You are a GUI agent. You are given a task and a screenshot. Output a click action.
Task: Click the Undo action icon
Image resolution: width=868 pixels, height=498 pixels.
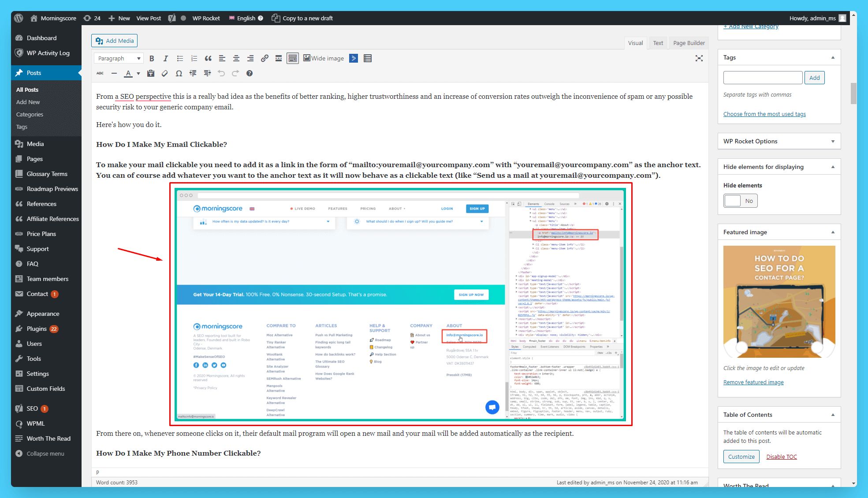(222, 73)
